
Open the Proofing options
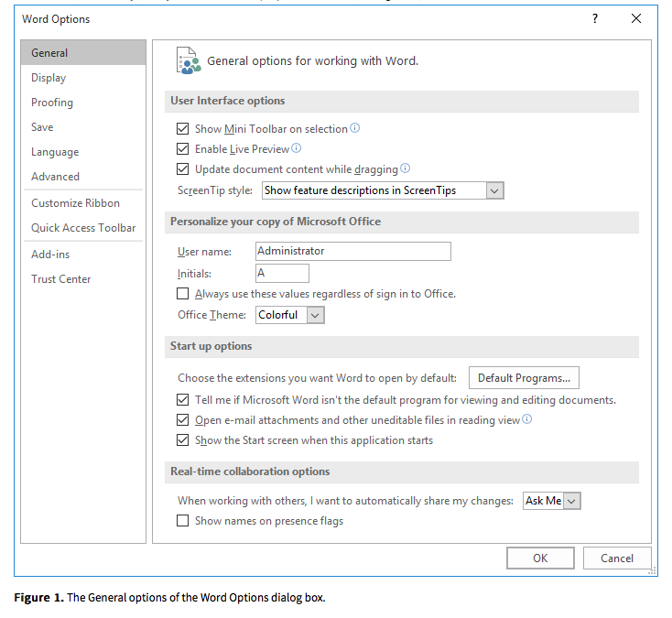(x=83, y=103)
